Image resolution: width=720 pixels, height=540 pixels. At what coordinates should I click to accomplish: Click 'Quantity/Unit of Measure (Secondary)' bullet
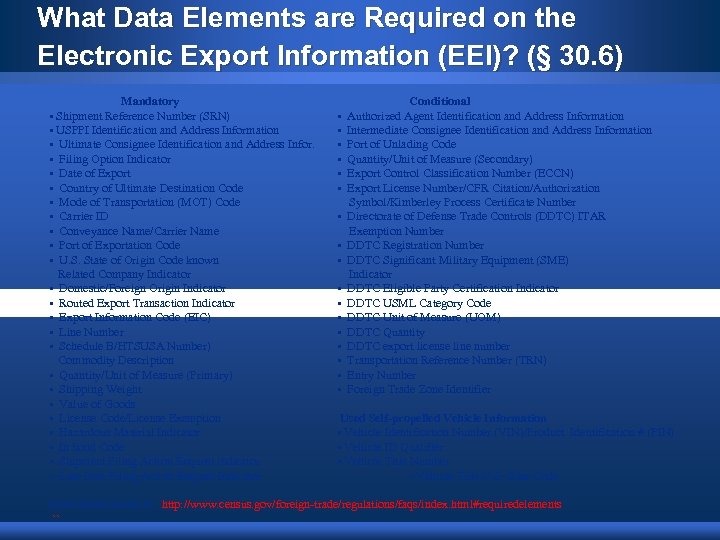click(x=439, y=159)
